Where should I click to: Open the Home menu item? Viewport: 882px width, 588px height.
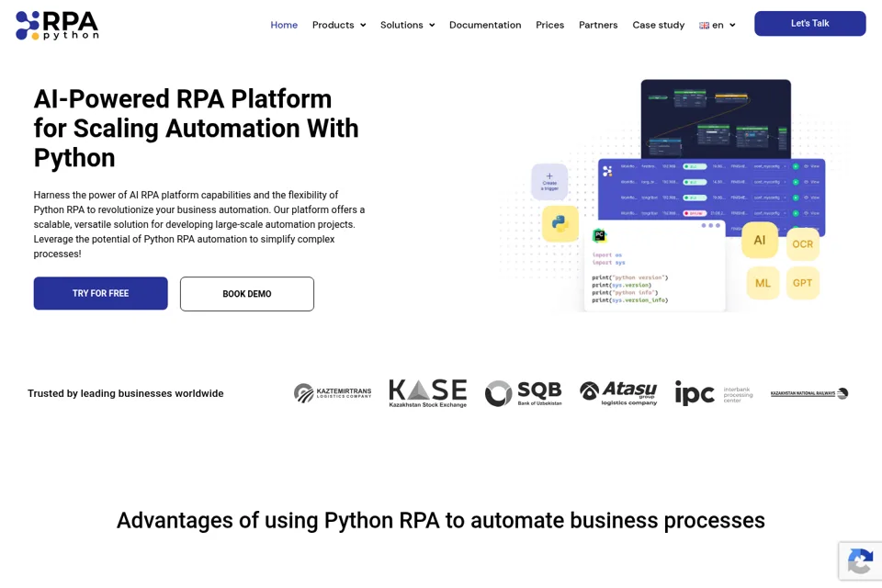[x=284, y=25]
